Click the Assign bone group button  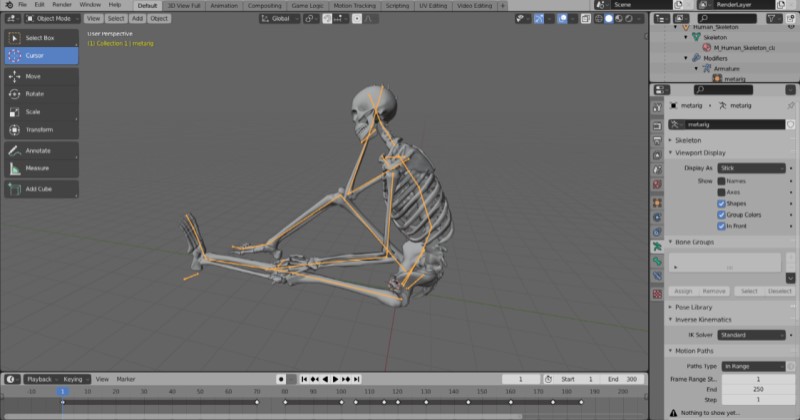(683, 291)
